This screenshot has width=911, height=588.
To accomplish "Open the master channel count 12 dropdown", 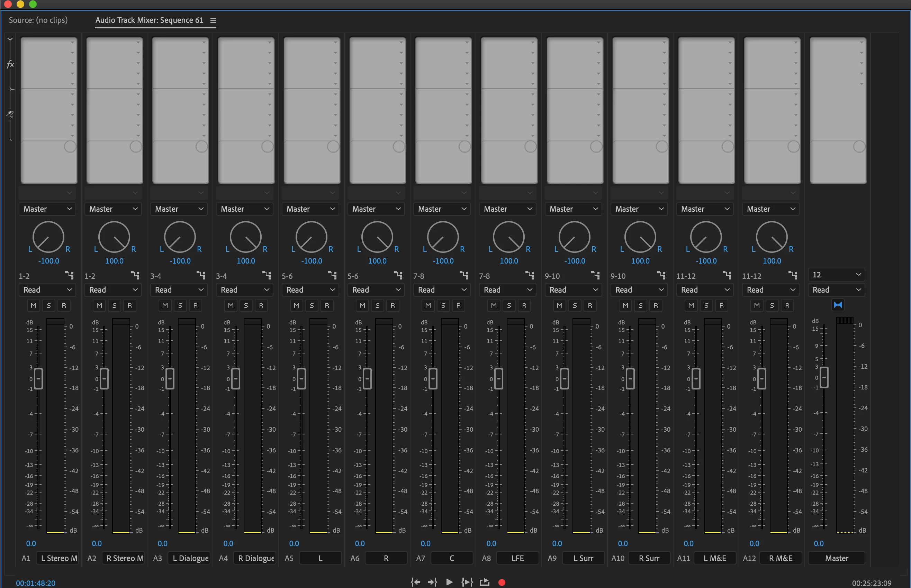I will click(x=836, y=275).
